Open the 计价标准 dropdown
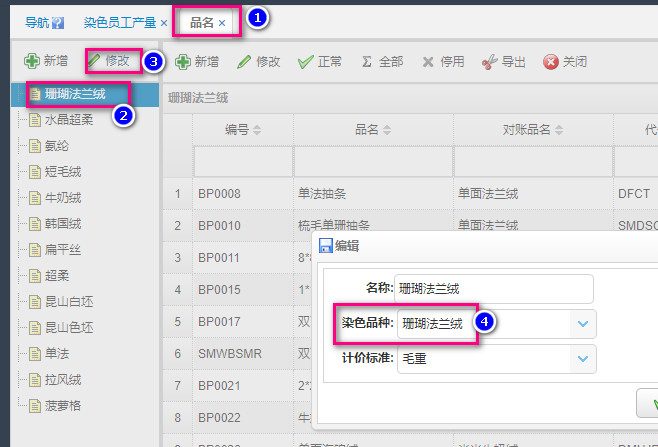The height and width of the screenshot is (447, 658). [582, 359]
